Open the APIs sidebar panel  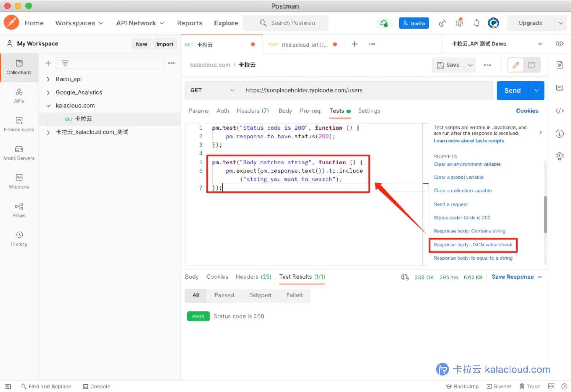[19, 96]
